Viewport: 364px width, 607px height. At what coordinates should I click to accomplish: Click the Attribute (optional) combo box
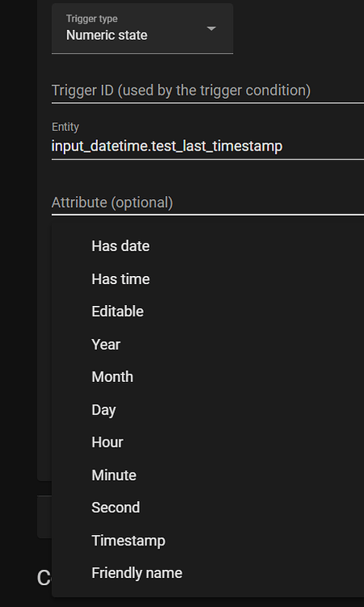coord(208,202)
